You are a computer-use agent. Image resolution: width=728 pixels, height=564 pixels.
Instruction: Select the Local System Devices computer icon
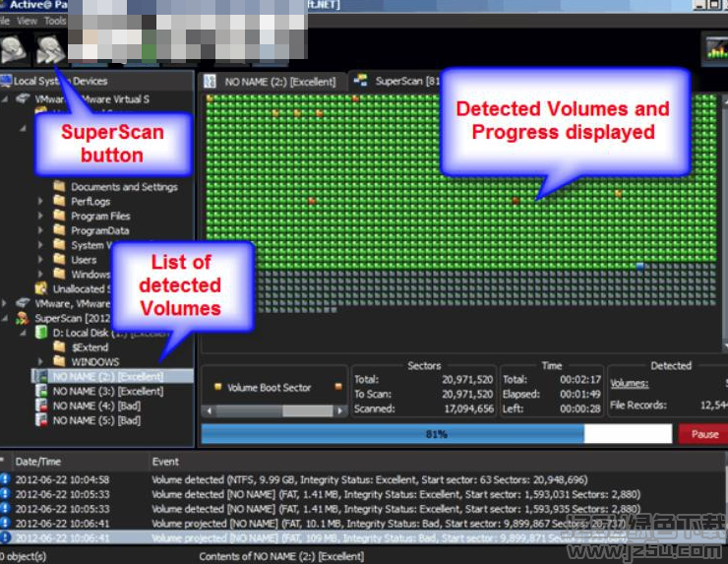6,81
